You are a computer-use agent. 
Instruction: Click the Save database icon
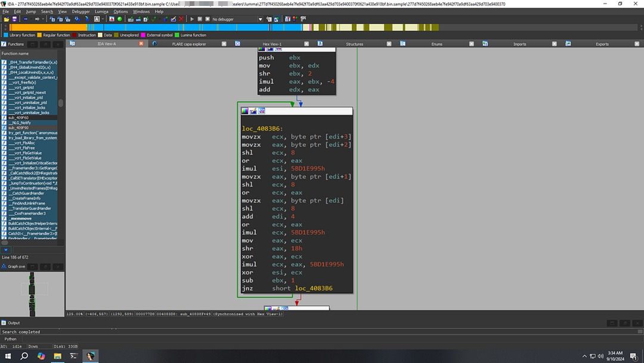pyautogui.click(x=14, y=19)
